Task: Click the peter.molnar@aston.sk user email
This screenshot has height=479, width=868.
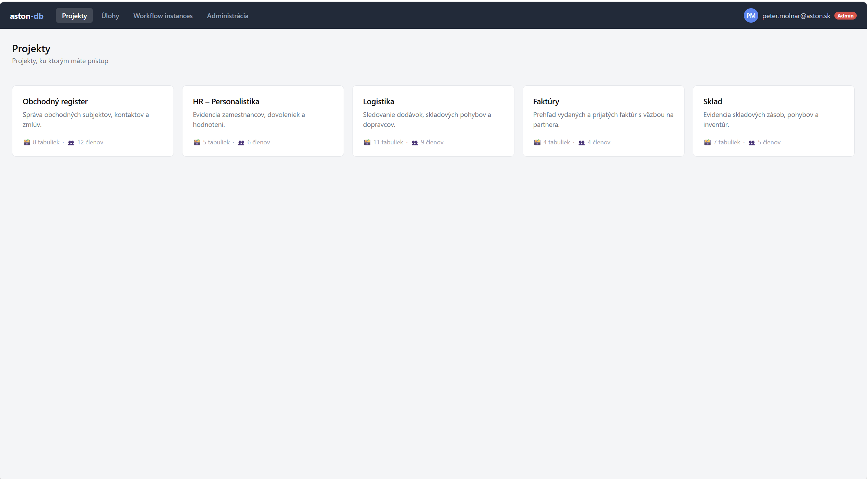Action: (796, 16)
